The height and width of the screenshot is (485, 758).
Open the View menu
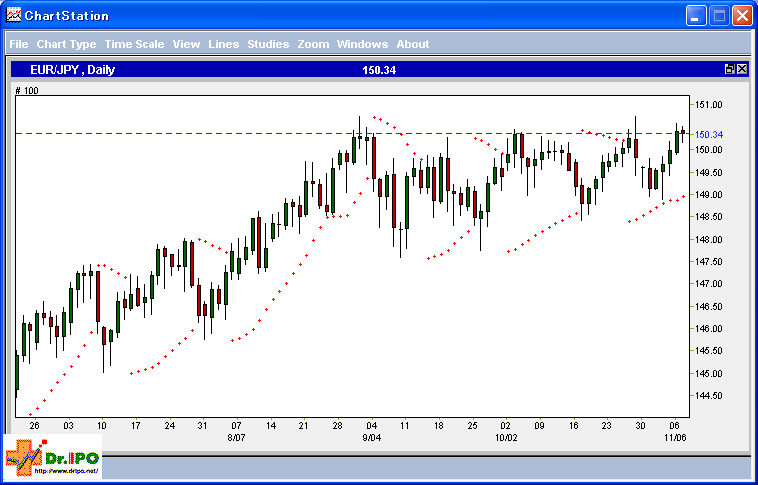point(186,44)
